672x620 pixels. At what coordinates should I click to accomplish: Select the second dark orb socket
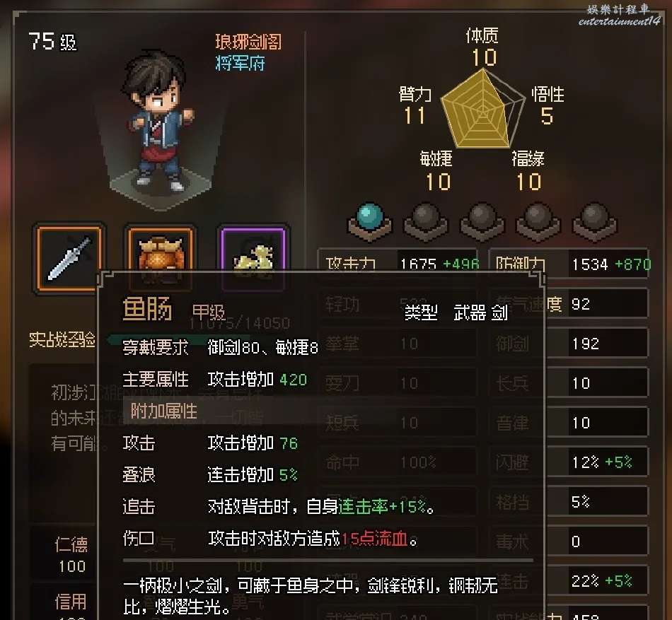click(426, 221)
